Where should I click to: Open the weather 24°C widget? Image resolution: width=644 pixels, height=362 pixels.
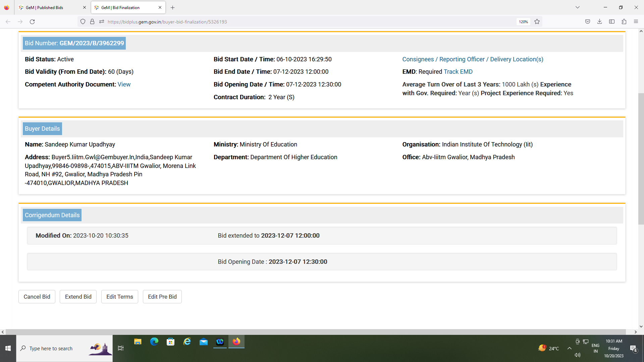pyautogui.click(x=549, y=349)
